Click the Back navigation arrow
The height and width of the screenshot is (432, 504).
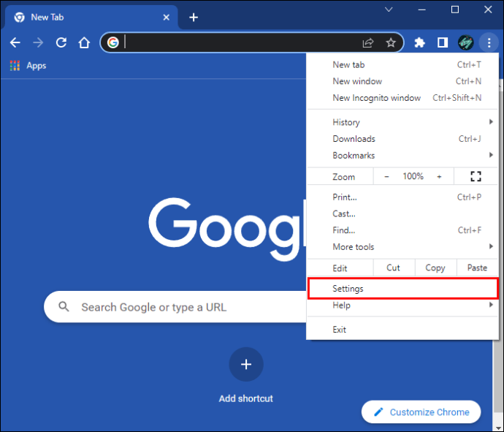coord(15,42)
